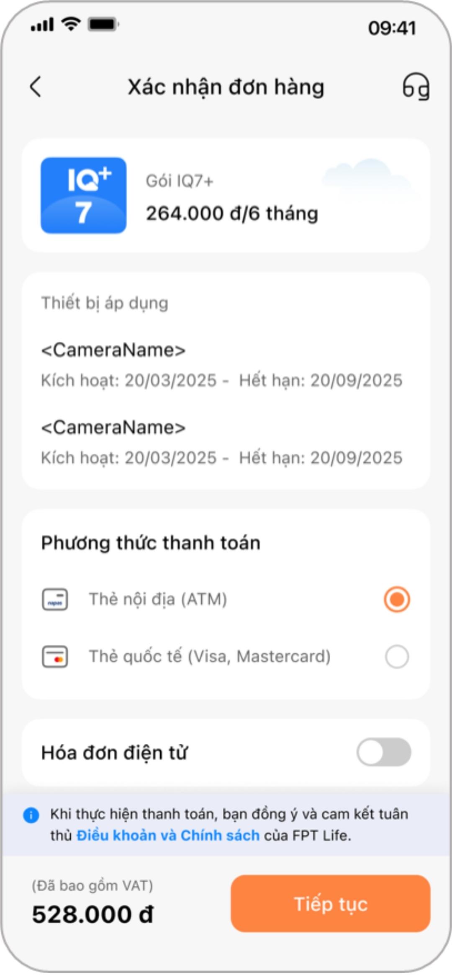The image size is (452, 980).
Task: Tap the Napas ATM card icon
Action: pos(55,599)
